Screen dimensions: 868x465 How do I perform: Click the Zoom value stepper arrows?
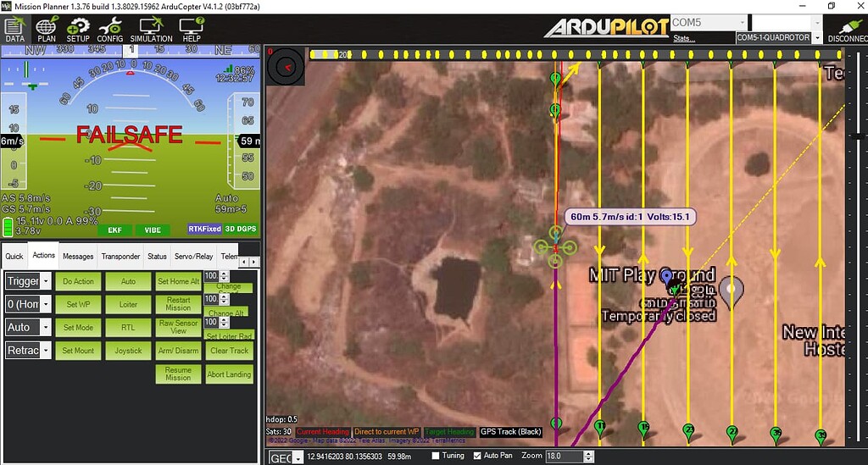click(589, 457)
